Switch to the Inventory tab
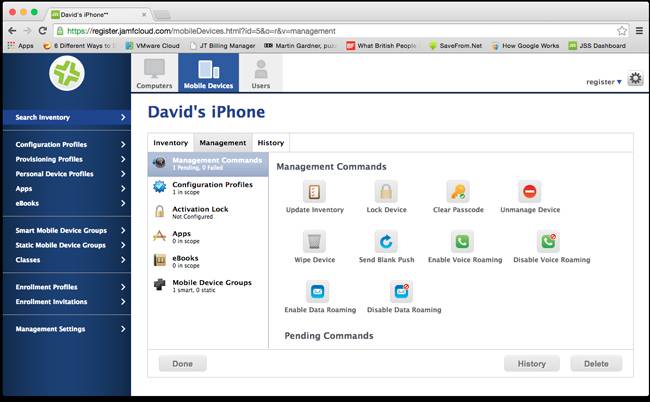Screen dimensions: 650x402 pos(170,143)
